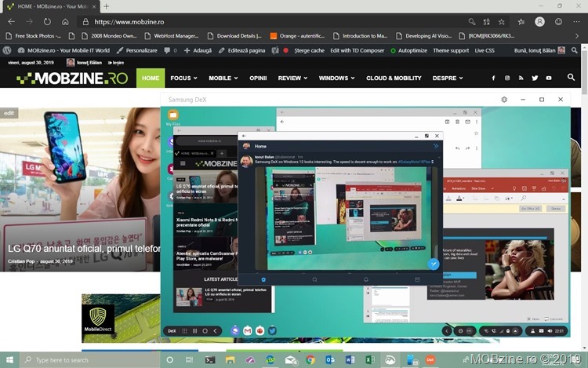Open Word from Windows taskbar
Screen dimensions: 588x368
pyautogui.click(x=350, y=360)
